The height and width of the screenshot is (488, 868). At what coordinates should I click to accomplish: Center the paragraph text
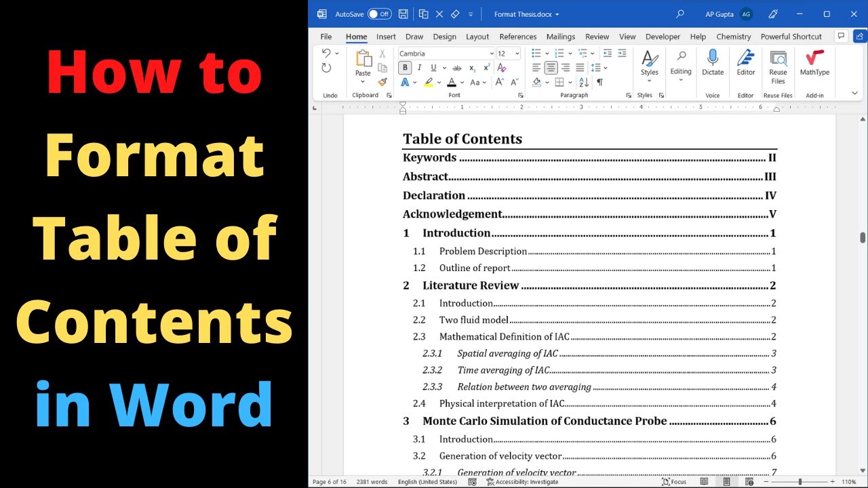click(551, 68)
